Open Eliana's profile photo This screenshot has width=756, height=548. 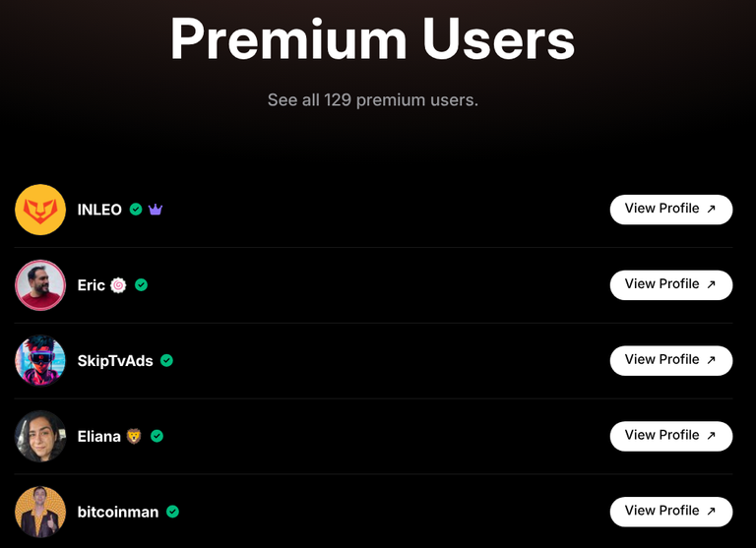tap(40, 436)
